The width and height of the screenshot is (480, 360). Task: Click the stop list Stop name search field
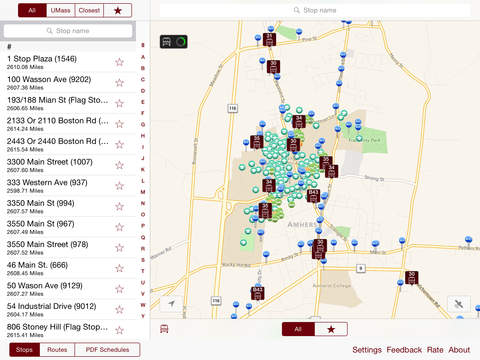[68, 31]
